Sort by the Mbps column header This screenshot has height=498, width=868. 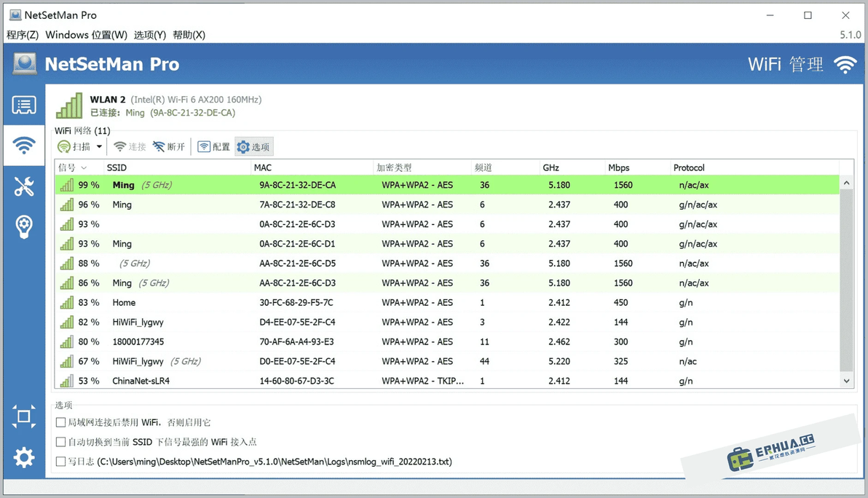click(619, 167)
